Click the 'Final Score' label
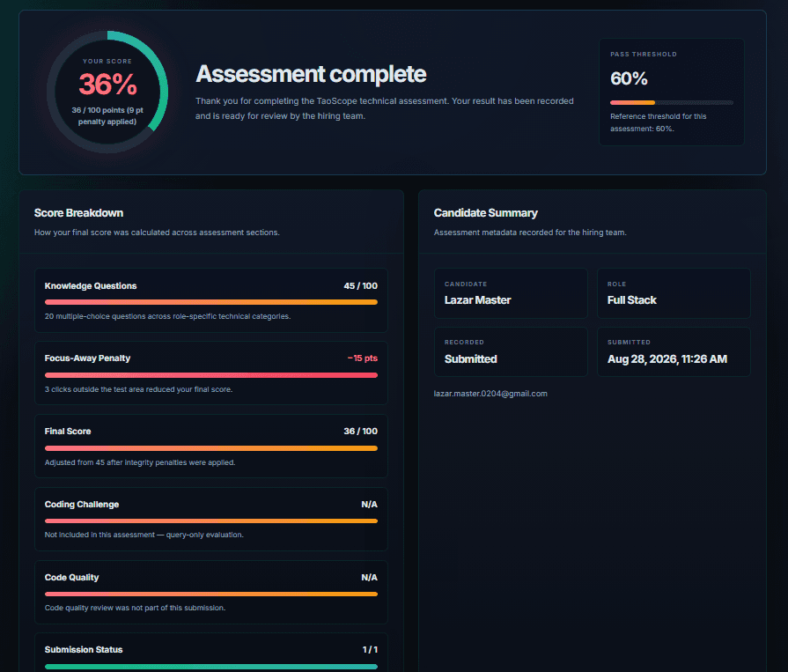Image resolution: width=788 pixels, height=672 pixels. tap(68, 432)
